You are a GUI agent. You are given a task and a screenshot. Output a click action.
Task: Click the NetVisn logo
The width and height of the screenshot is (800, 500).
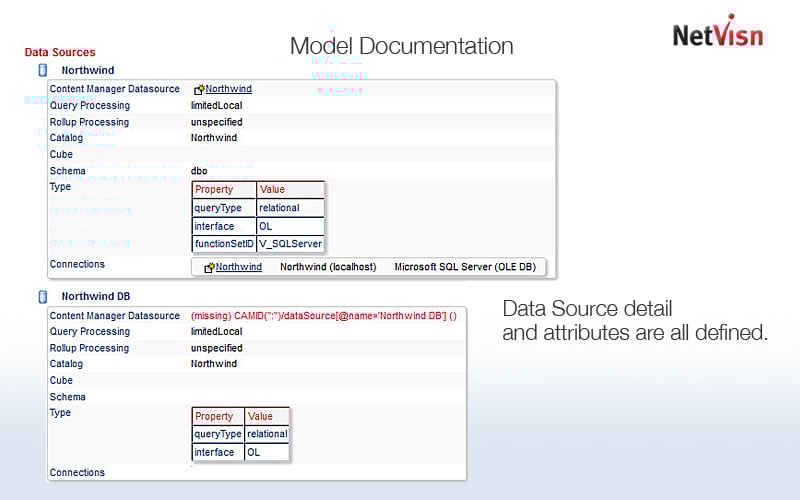click(x=718, y=32)
